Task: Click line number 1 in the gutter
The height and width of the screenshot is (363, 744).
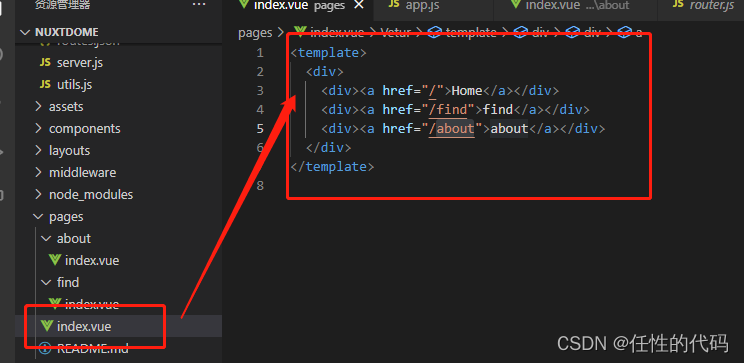Action: point(260,53)
